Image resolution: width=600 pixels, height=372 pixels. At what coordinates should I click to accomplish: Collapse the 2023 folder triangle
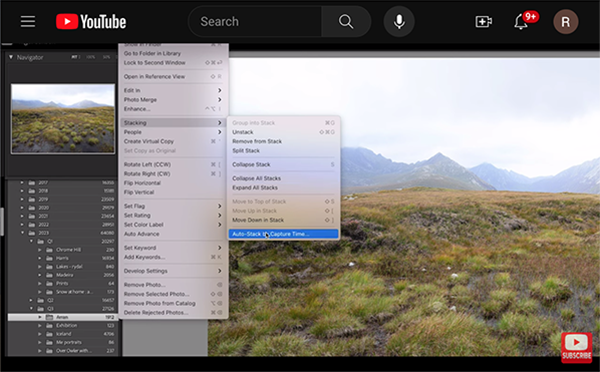[22, 233]
